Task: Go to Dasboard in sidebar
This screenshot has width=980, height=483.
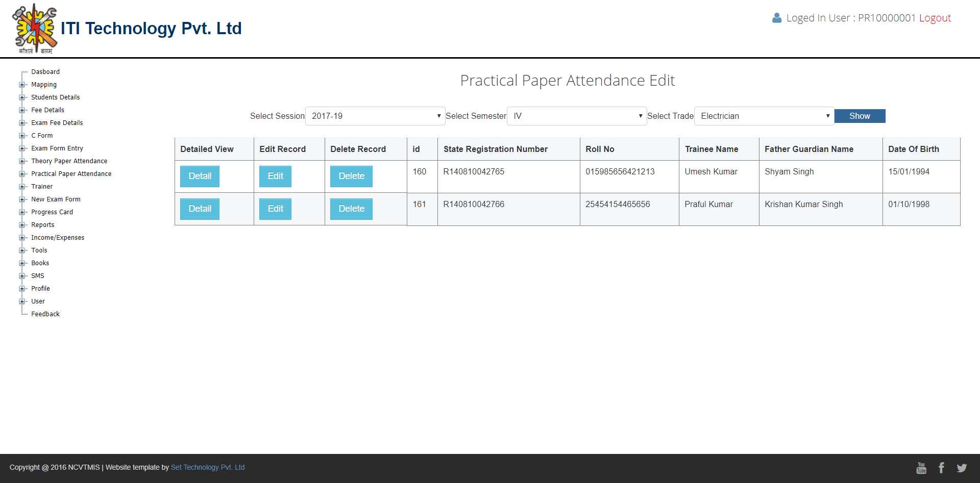Action: click(45, 72)
